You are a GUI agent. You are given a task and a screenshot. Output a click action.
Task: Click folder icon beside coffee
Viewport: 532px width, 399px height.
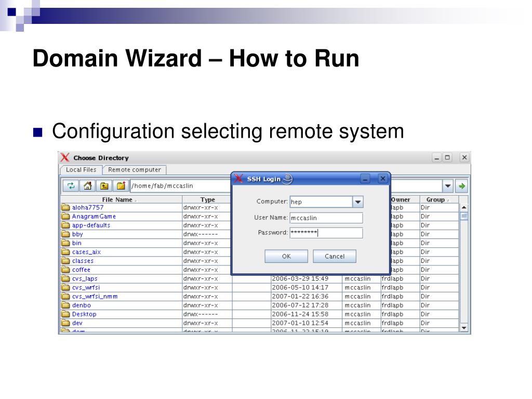pyautogui.click(x=65, y=270)
